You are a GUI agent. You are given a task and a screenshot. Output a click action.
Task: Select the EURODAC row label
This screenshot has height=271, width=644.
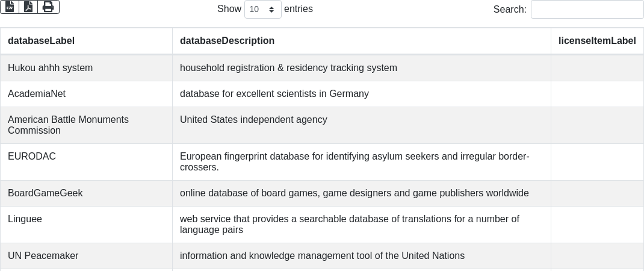click(x=32, y=156)
